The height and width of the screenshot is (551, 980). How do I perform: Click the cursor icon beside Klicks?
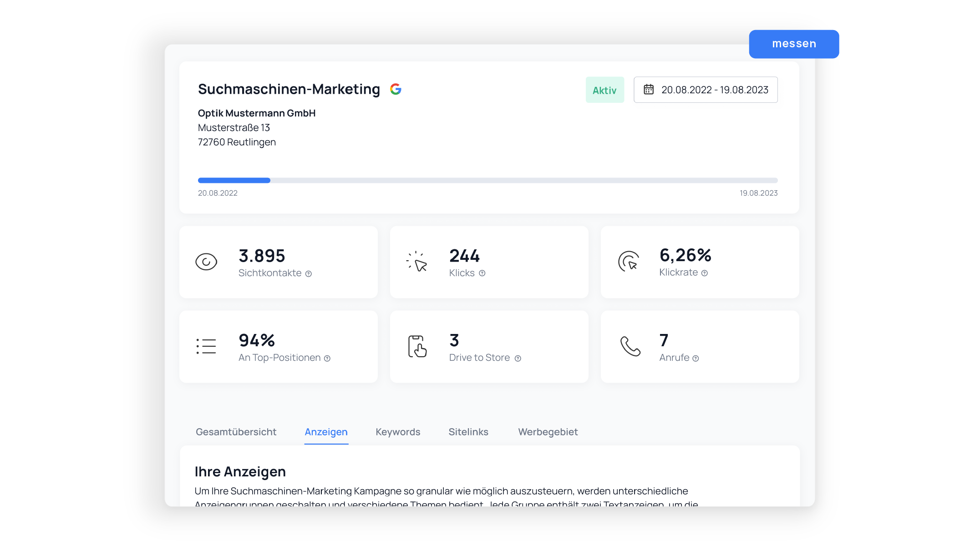pos(417,262)
